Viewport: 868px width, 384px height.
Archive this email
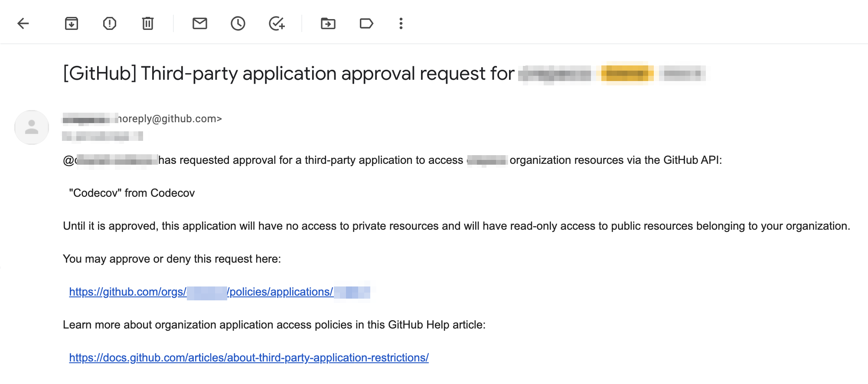[x=72, y=23]
